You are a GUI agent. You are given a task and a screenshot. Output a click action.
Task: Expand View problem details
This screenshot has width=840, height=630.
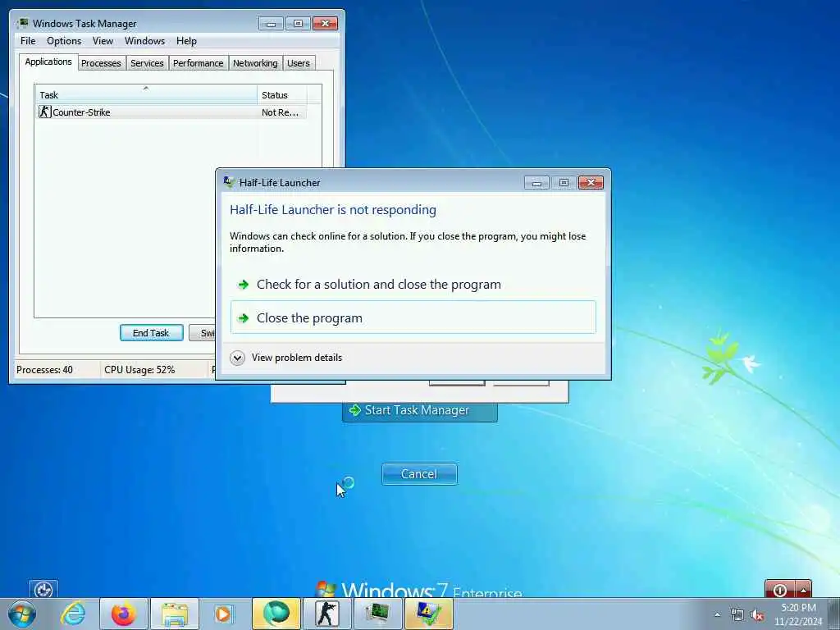[x=286, y=358]
